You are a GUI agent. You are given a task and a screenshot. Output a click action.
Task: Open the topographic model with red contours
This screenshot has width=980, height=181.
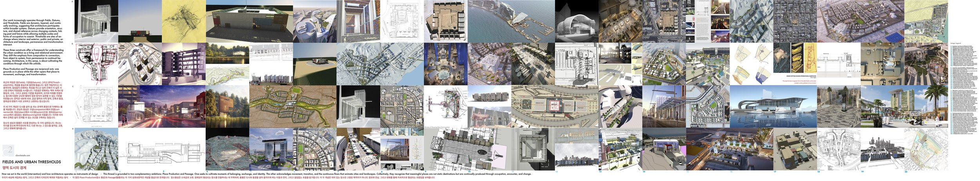coord(227,149)
